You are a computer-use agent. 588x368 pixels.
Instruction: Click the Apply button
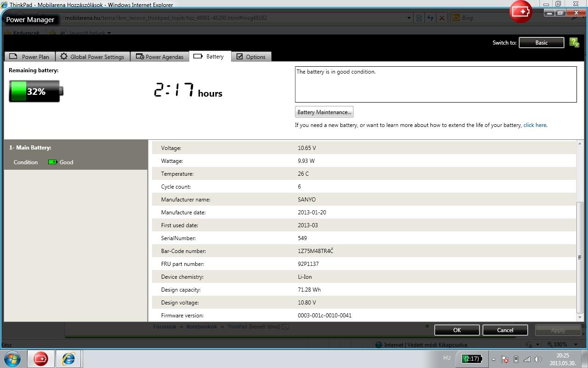pos(558,330)
